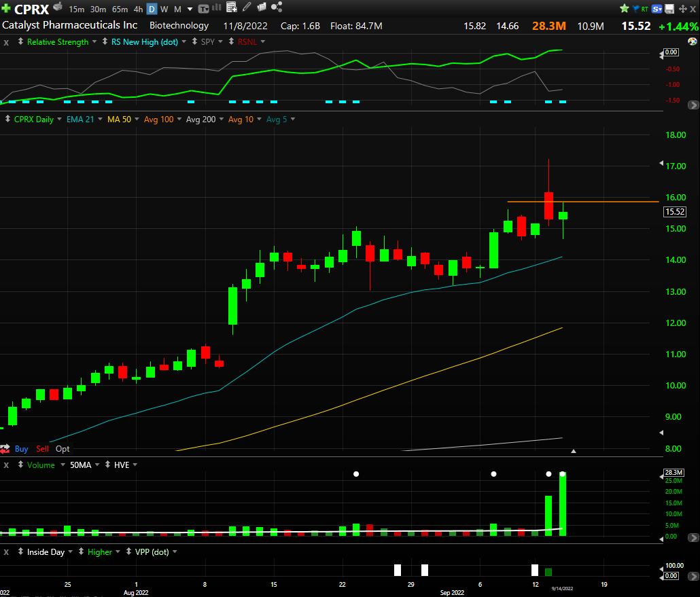This screenshot has height=597, width=700.
Task: Open the MA 50 dropdown
Action: 137,119
